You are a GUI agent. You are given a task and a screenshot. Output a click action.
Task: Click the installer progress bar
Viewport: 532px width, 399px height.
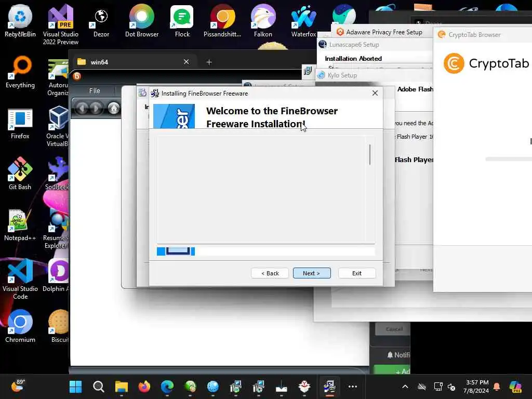pos(265,251)
